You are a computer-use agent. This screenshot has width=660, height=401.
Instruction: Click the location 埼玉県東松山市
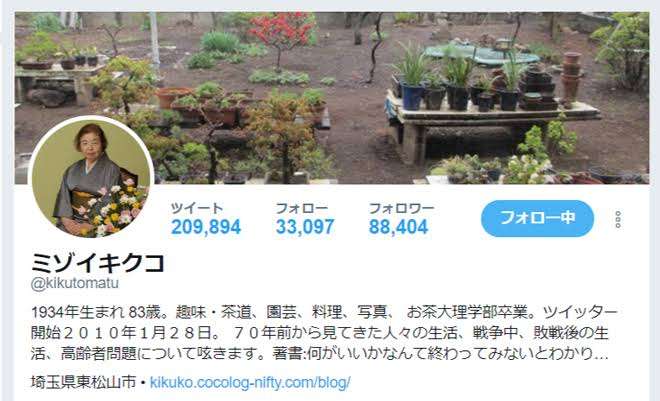click(x=83, y=382)
